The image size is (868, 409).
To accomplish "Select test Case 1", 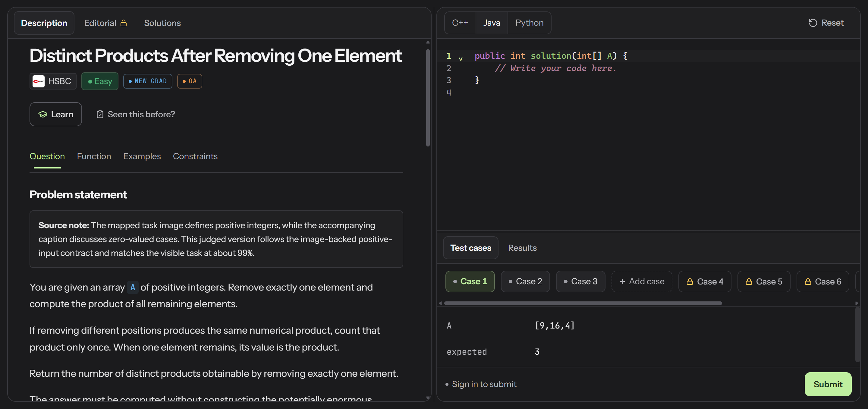I will [470, 281].
